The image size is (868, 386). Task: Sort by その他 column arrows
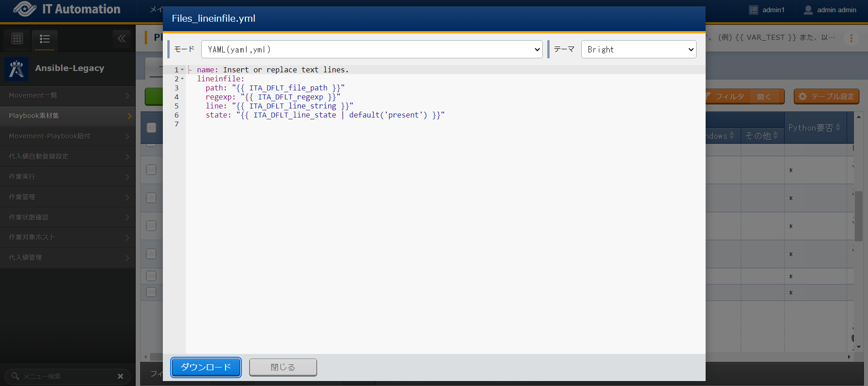(x=775, y=136)
